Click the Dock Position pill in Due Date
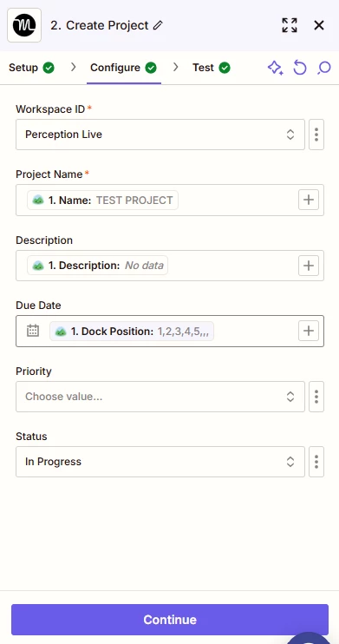 [132, 331]
